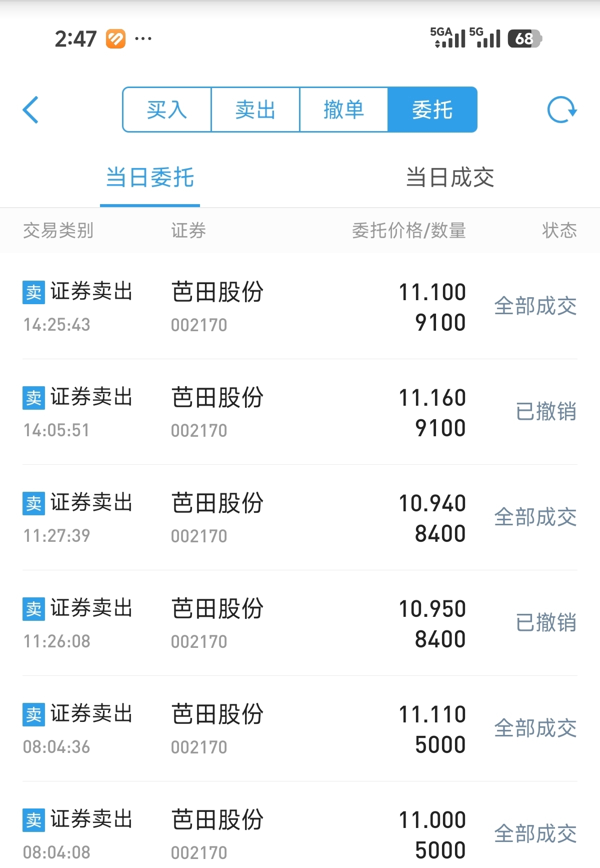The height and width of the screenshot is (868, 600).
Task: Tap 全部成交 status of the 10.940 order
Action: tap(535, 517)
